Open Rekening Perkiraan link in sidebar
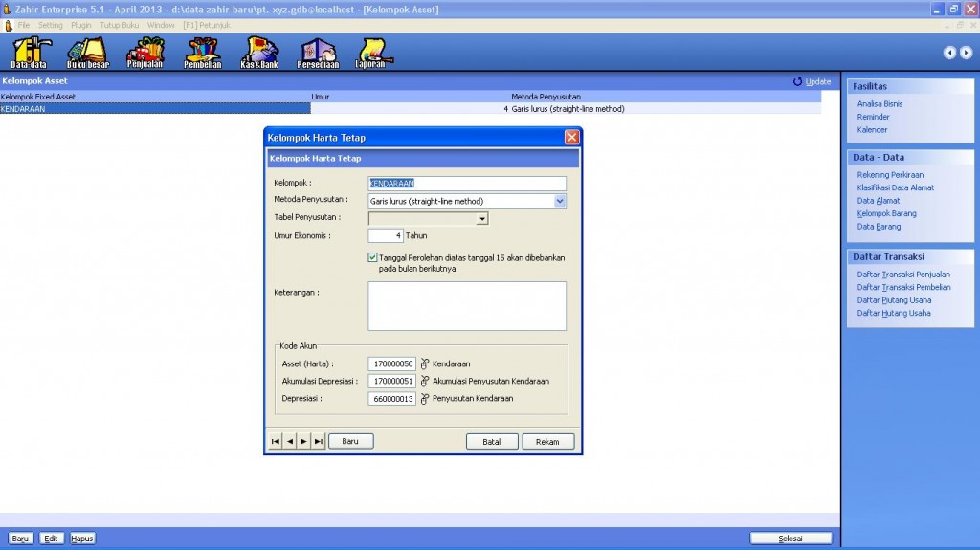The width and height of the screenshot is (980, 550). coord(890,175)
